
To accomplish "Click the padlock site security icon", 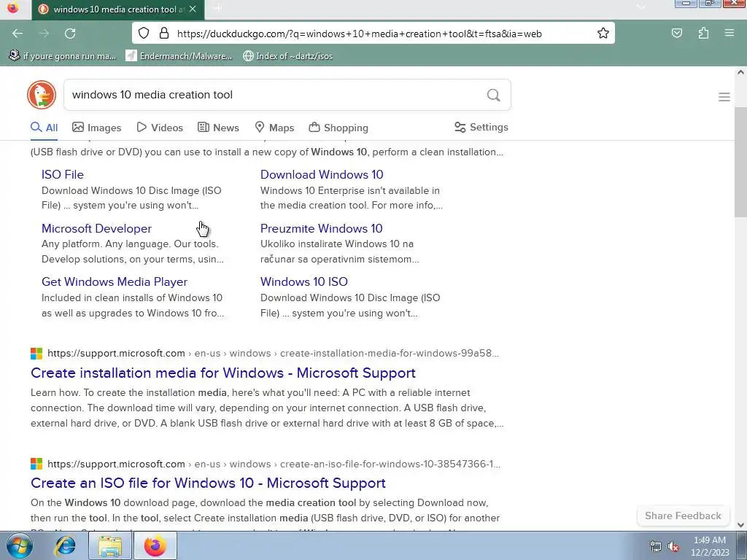I will [x=164, y=34].
